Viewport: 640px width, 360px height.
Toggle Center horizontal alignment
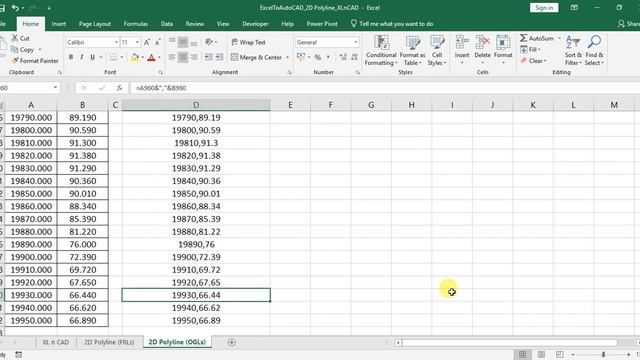[183, 57]
